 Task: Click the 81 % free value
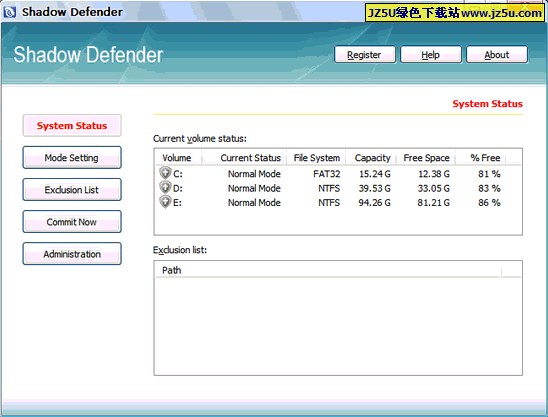click(x=489, y=174)
